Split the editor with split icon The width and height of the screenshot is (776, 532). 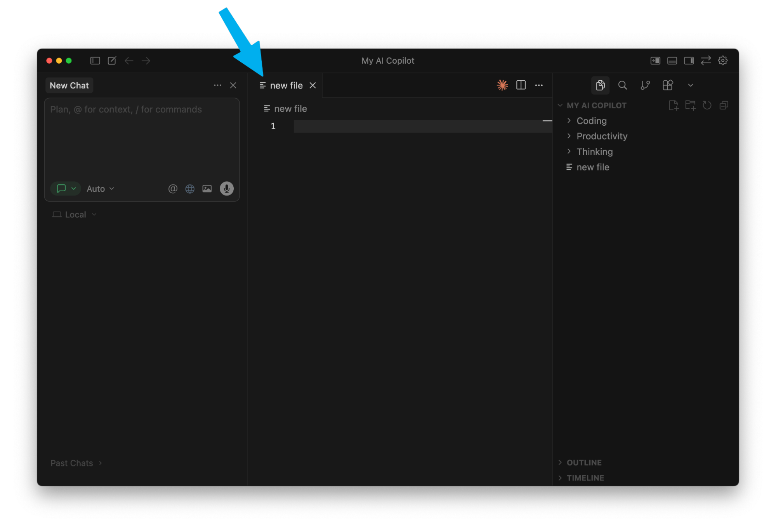(521, 85)
